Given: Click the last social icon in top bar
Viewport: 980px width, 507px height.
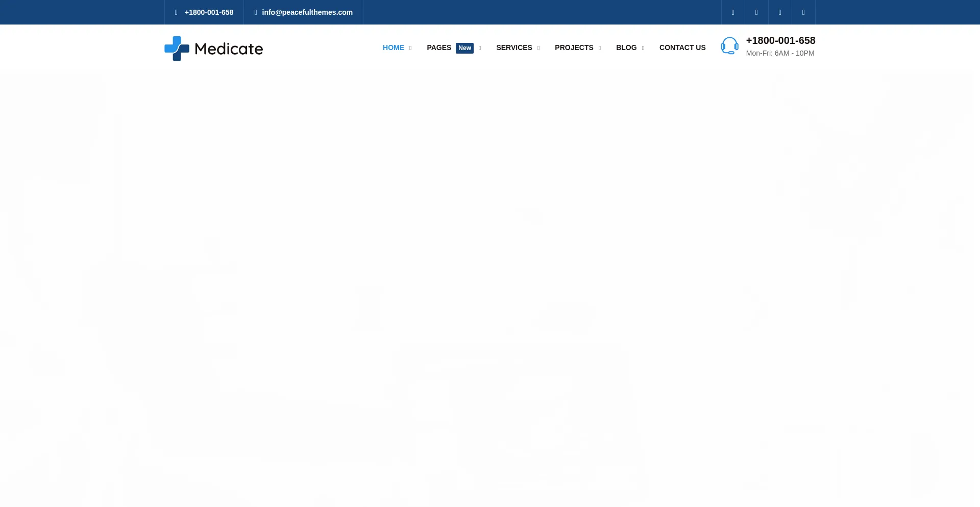Looking at the screenshot, I should coord(803,12).
